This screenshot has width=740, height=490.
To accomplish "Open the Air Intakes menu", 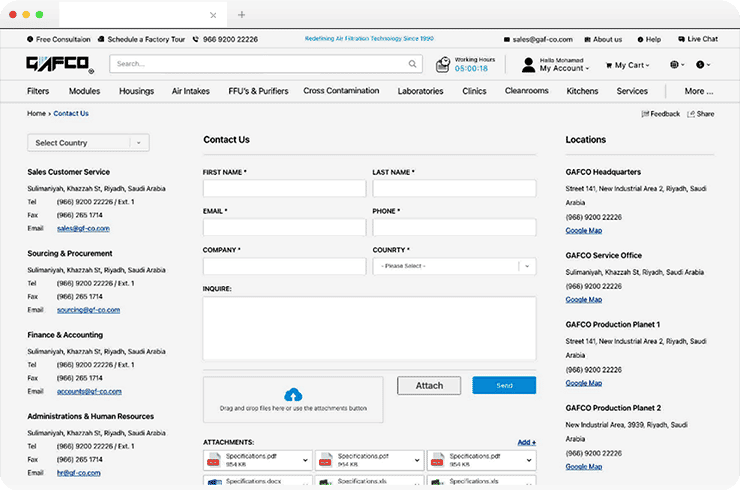I will (x=191, y=91).
